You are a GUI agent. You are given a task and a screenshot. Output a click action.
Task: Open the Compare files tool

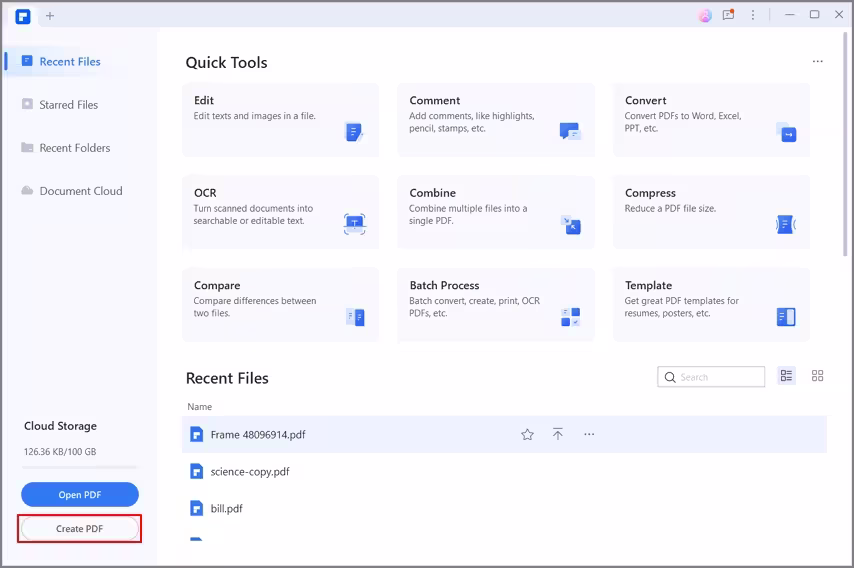pyautogui.click(x=280, y=303)
